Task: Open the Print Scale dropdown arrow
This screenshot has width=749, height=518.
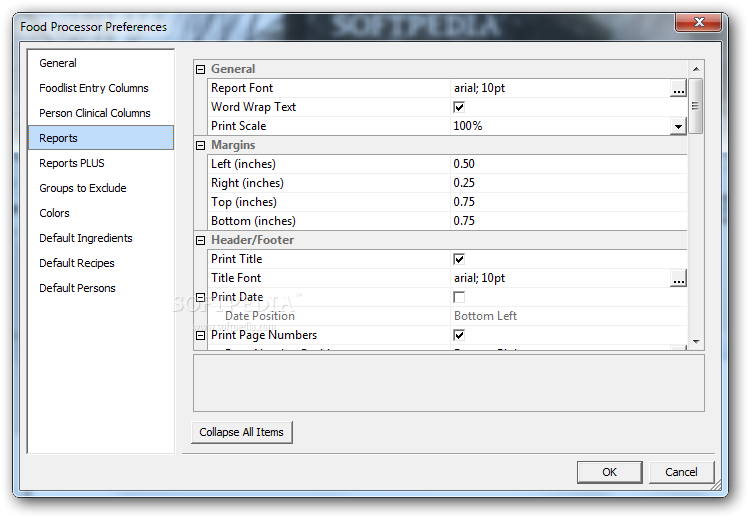Action: [678, 127]
